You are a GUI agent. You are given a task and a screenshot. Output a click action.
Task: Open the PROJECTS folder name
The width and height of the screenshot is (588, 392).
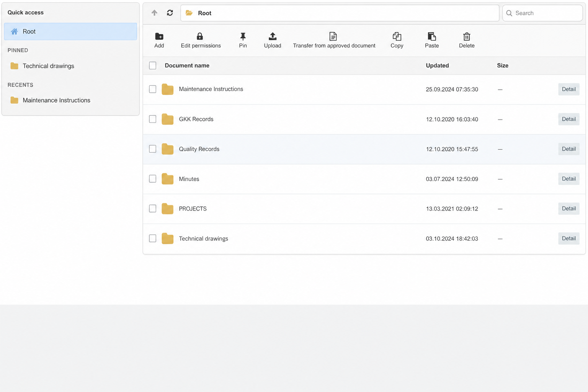(193, 209)
